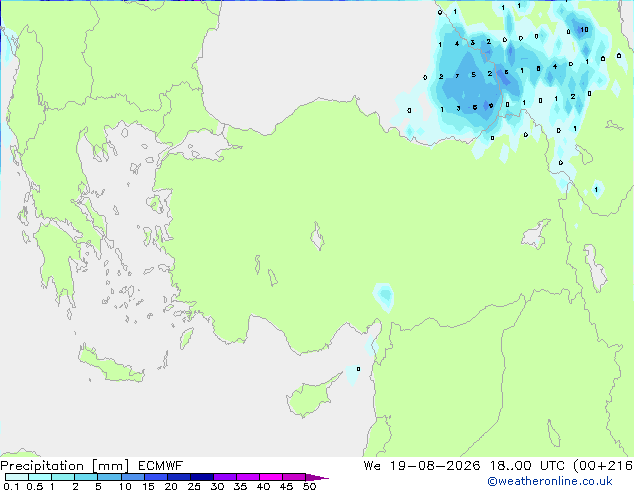Click the legend scale label "40"
Image resolution: width=634 pixels, height=490 pixels.
[x=263, y=486]
